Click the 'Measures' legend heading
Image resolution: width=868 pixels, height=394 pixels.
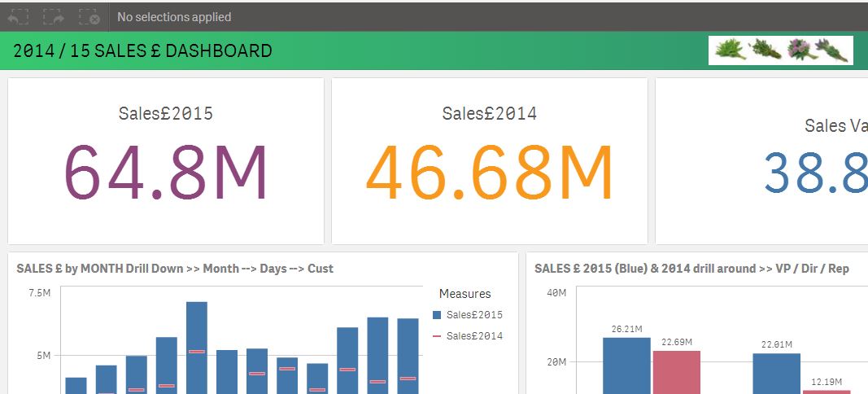pos(465,293)
